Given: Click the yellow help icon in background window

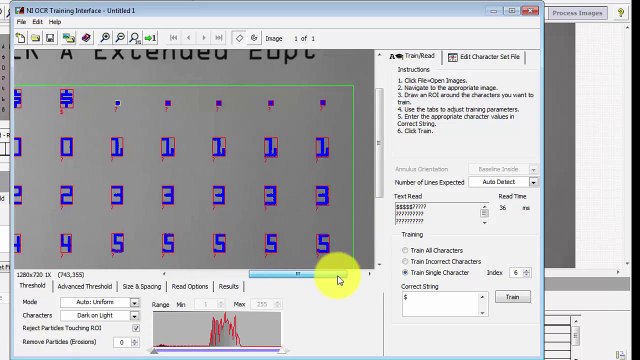Looking at the screenshot, I should coord(621,13).
